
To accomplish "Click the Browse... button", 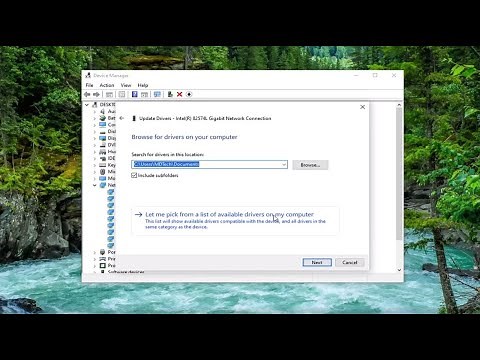I will pos(310,165).
